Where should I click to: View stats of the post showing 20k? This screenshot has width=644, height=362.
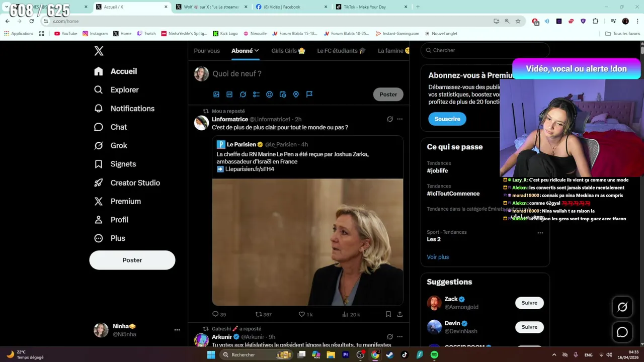[351, 314]
